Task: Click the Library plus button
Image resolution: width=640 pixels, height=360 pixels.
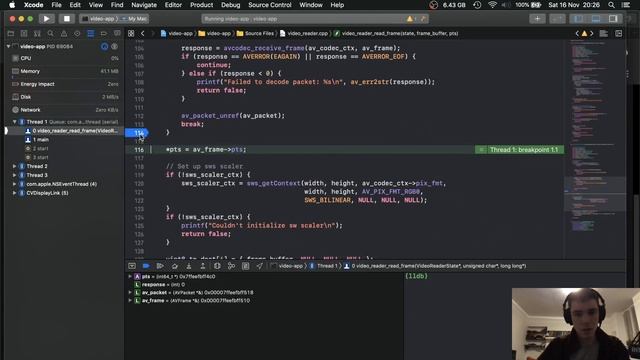Action: pyautogui.click(x=537, y=19)
